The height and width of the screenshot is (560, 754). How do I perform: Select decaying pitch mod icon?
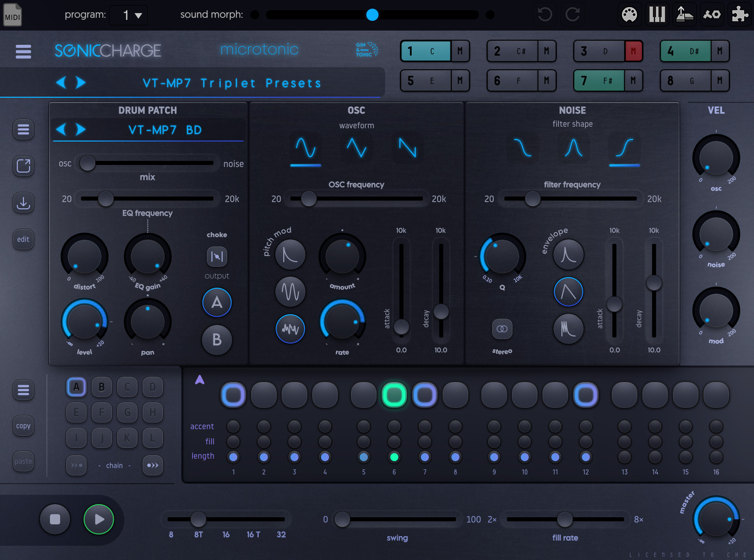point(290,255)
